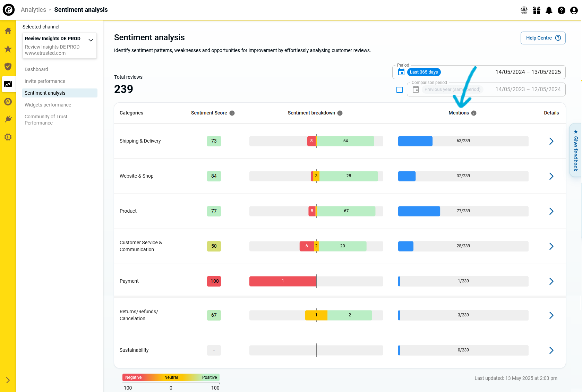Open the integrations plug sidebar icon
This screenshot has width=582, height=392.
coord(8,119)
